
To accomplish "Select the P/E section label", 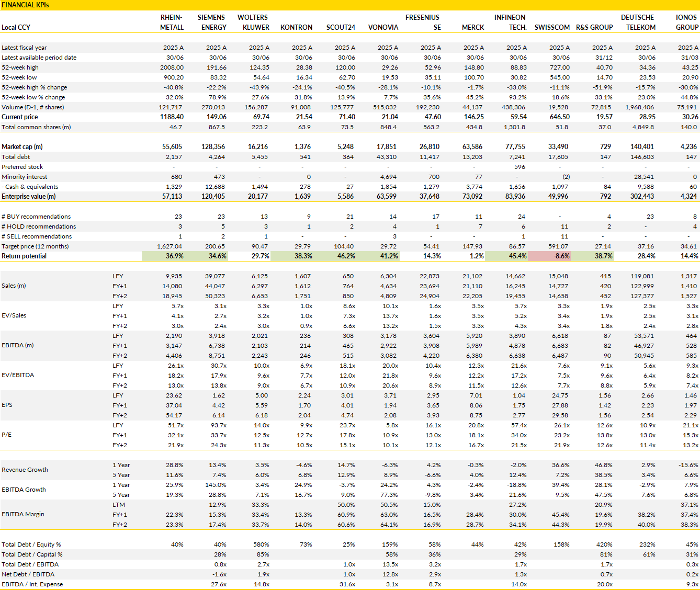I will (x=6, y=435).
